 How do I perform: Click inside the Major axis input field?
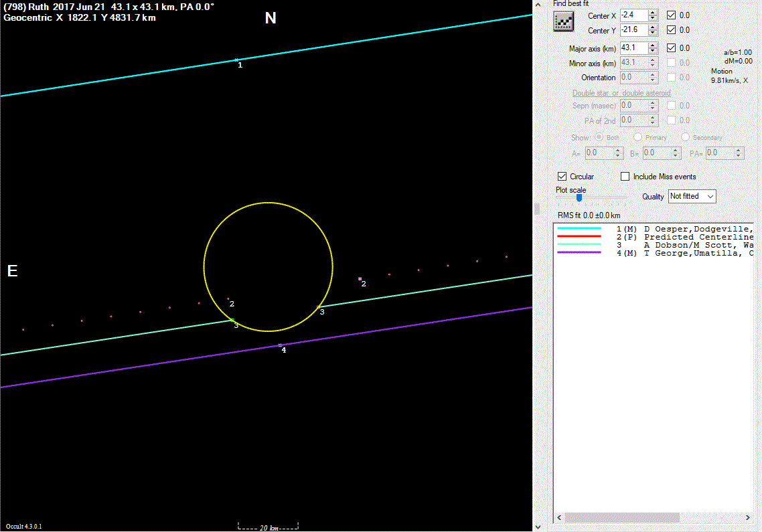pyautogui.click(x=633, y=48)
